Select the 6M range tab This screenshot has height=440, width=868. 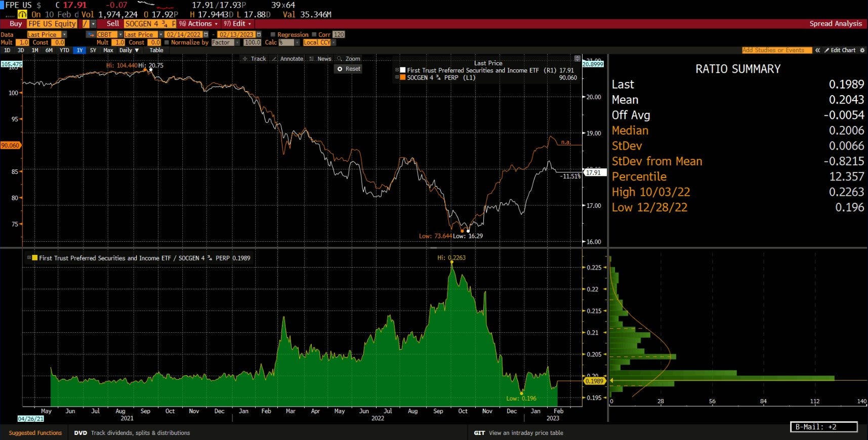pyautogui.click(x=49, y=50)
